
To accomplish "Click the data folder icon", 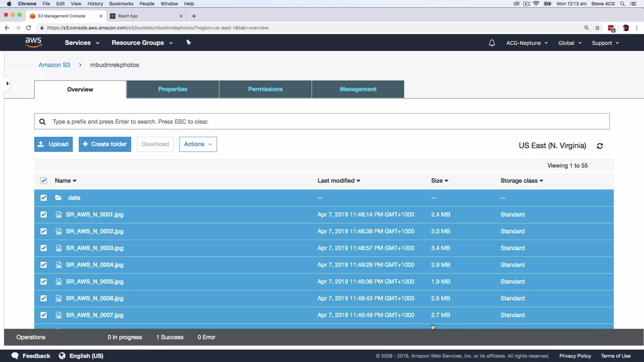I will (59, 198).
